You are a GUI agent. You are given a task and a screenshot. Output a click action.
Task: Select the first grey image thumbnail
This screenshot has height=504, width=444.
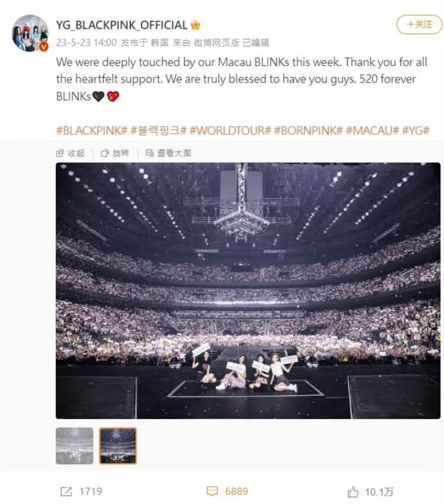pyautogui.click(x=75, y=446)
